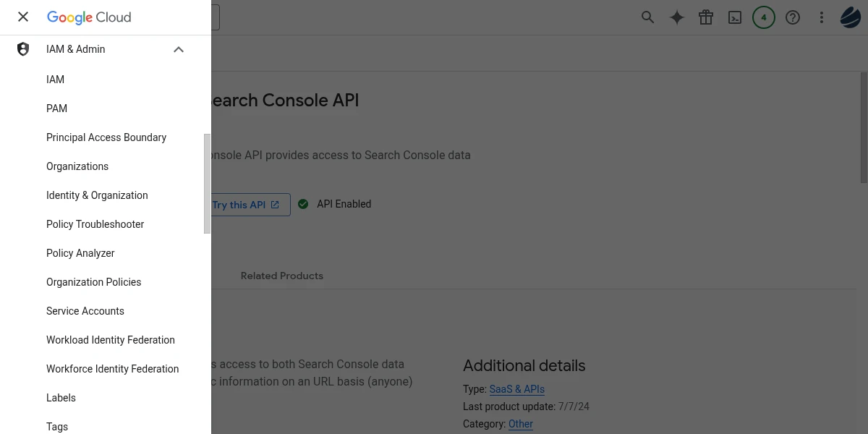Open the help question mark icon
The width and height of the screenshot is (868, 434).
coord(793,17)
